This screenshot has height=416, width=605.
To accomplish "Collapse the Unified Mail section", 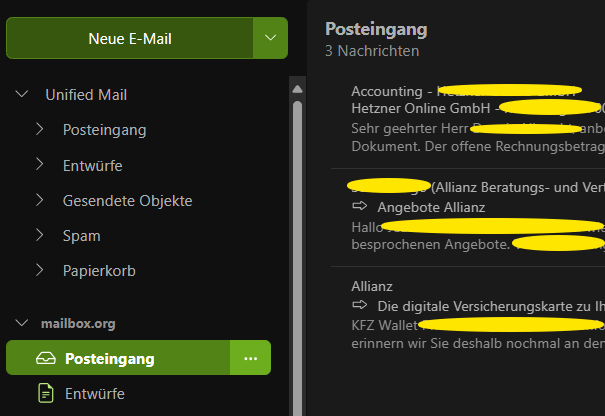I will pos(22,94).
